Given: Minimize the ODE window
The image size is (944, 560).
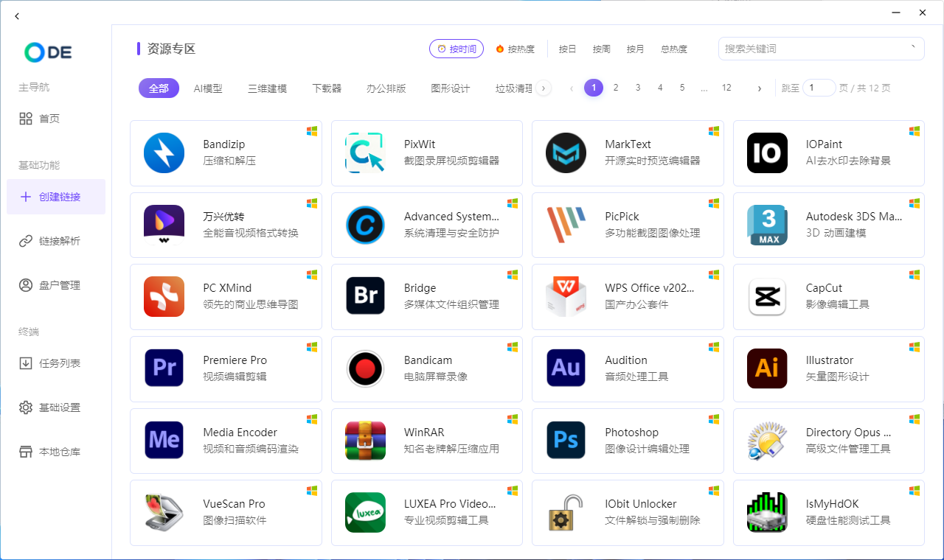Looking at the screenshot, I should click(x=896, y=13).
